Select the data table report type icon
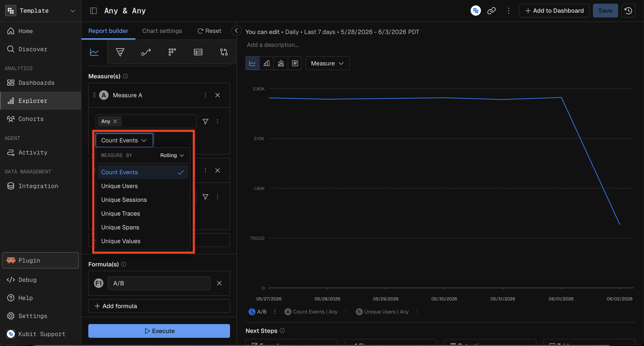This screenshot has width=644, height=346. pyautogui.click(x=198, y=52)
